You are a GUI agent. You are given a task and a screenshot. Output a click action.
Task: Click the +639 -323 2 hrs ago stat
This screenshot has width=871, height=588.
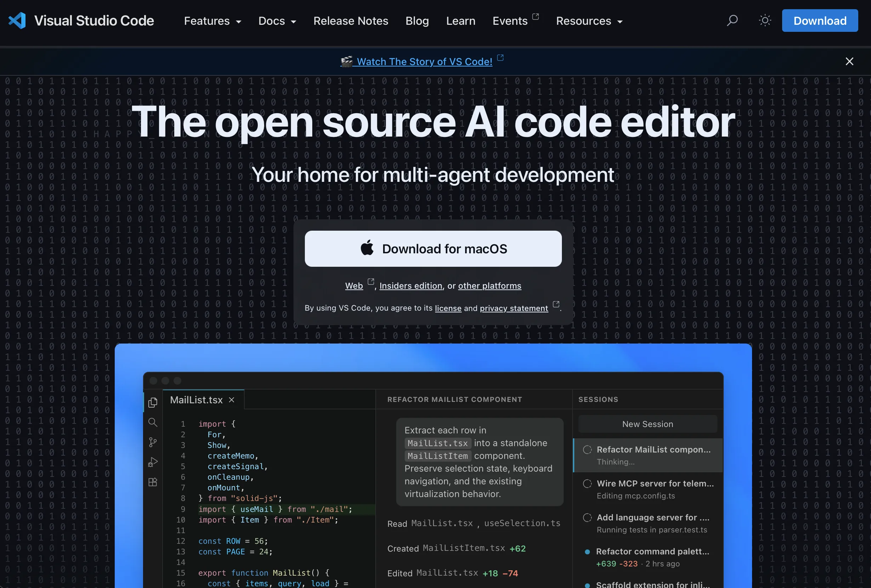[638, 564]
